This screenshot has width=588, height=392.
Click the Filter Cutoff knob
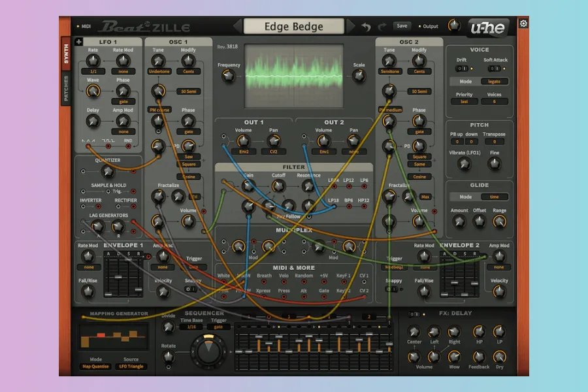point(278,186)
